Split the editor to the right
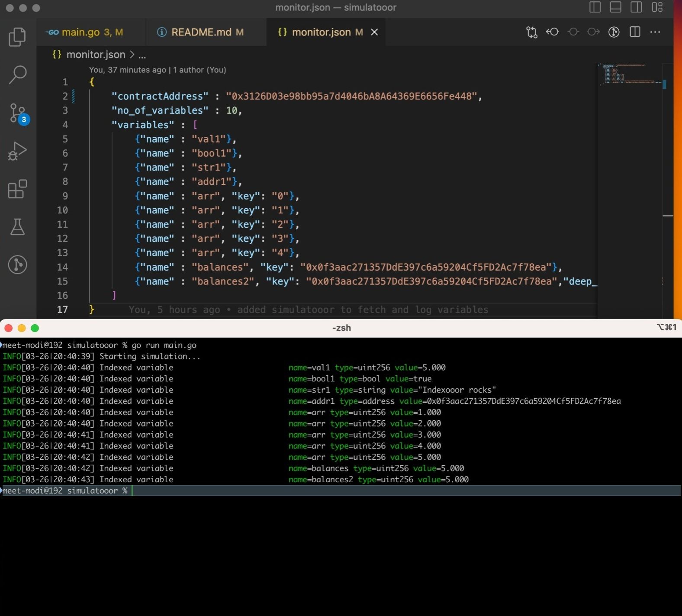Viewport: 682px width, 616px height. pyautogui.click(x=635, y=32)
